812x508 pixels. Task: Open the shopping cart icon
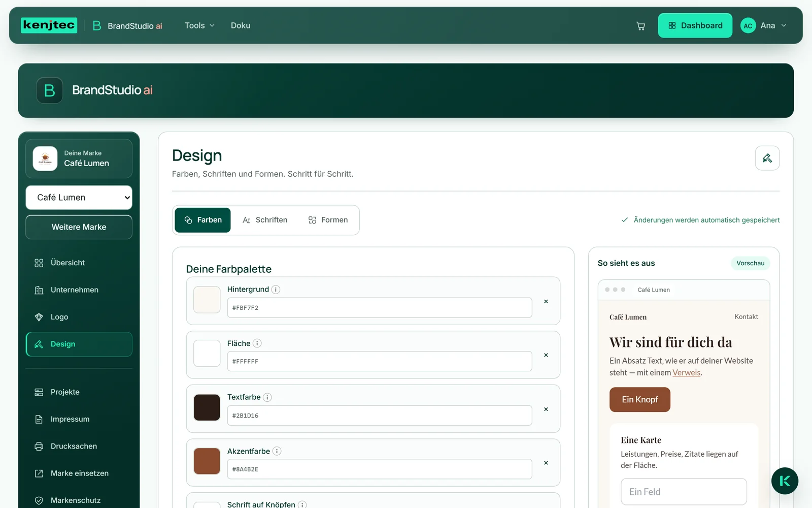click(x=640, y=26)
